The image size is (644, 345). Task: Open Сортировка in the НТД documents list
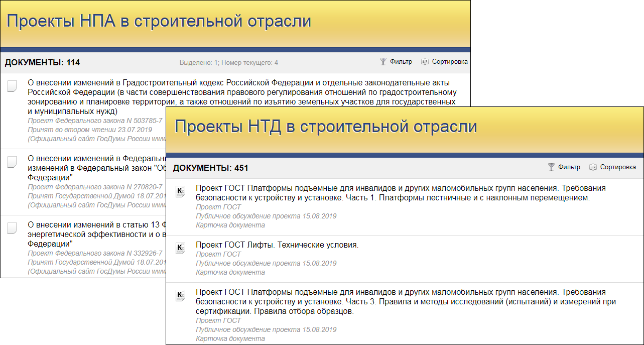tap(617, 167)
